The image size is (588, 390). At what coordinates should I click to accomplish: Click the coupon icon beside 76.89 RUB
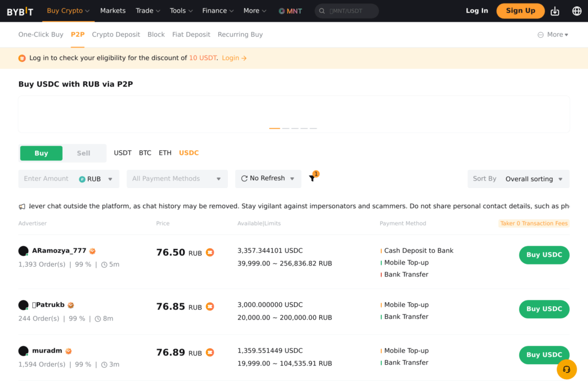coord(210,353)
